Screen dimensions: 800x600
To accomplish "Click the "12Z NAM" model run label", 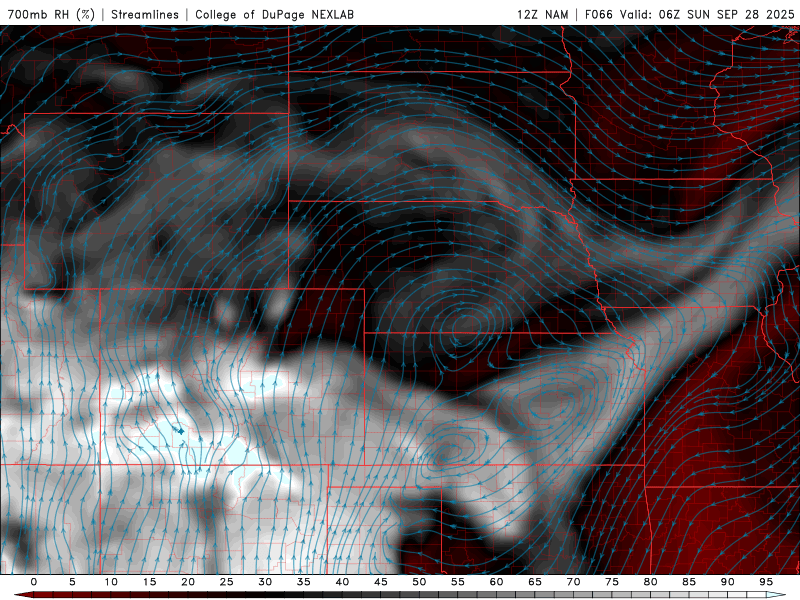I will [542, 14].
